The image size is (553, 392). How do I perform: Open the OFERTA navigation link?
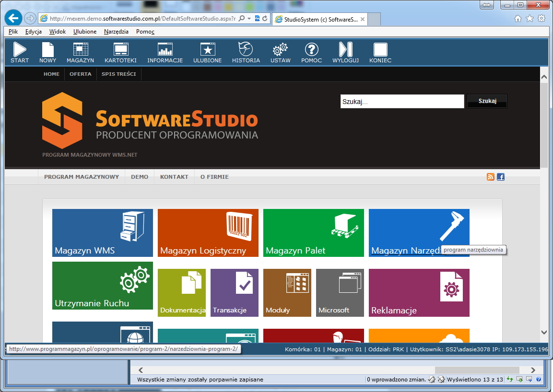tap(81, 74)
